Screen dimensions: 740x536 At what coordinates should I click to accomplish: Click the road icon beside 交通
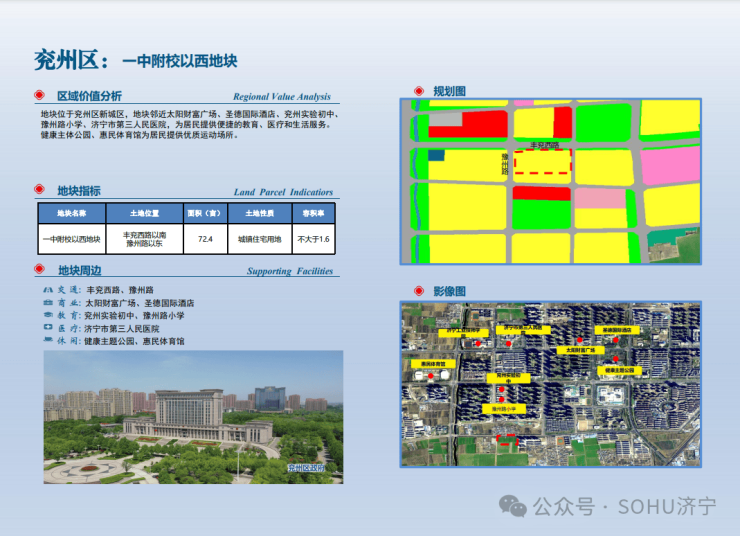(47, 290)
